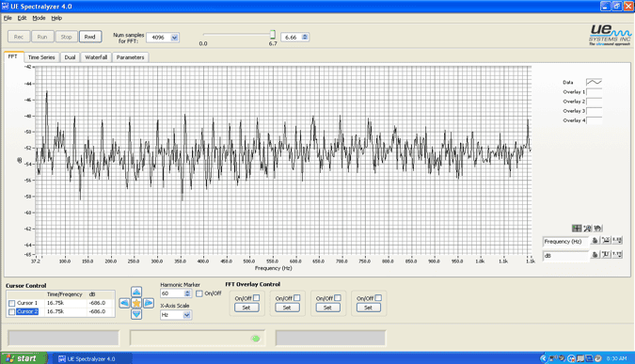Autoscale the dB axis once
The width and height of the screenshot is (635, 364).
click(606, 255)
